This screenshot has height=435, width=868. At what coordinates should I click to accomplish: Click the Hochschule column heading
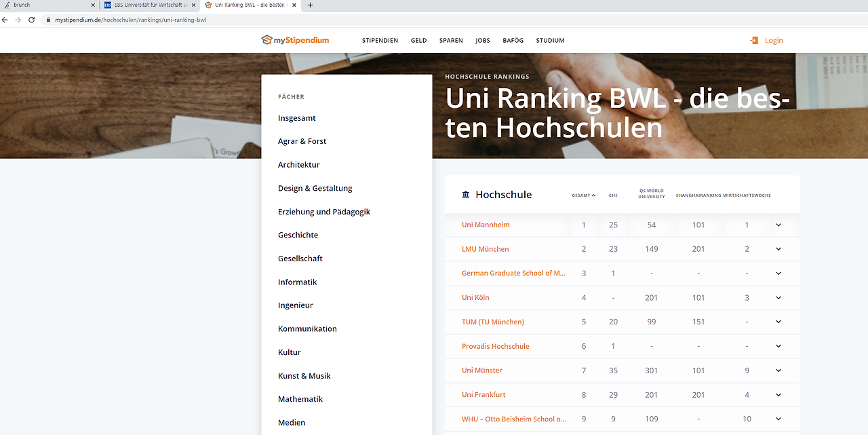click(x=504, y=195)
